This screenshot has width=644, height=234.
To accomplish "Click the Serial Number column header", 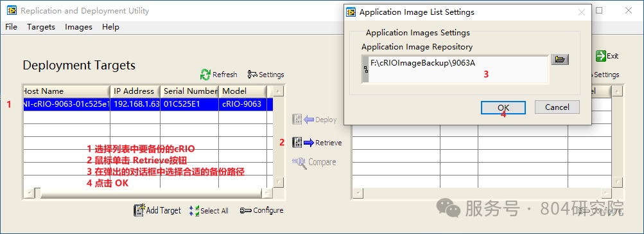I will coord(189,91).
